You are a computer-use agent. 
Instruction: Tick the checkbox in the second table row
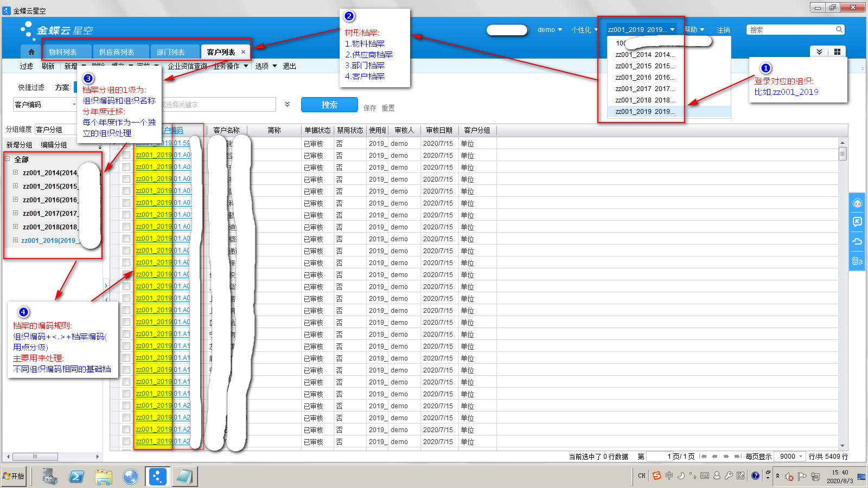coord(126,155)
